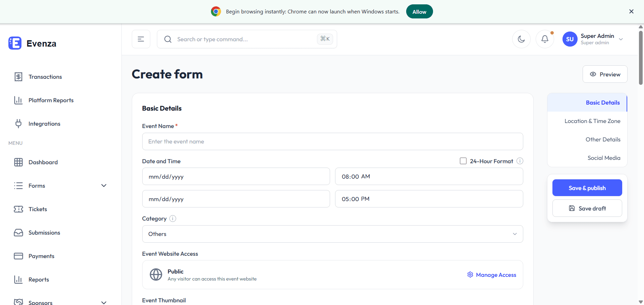
Task: Select the Basic Details section tab
Action: click(587, 103)
